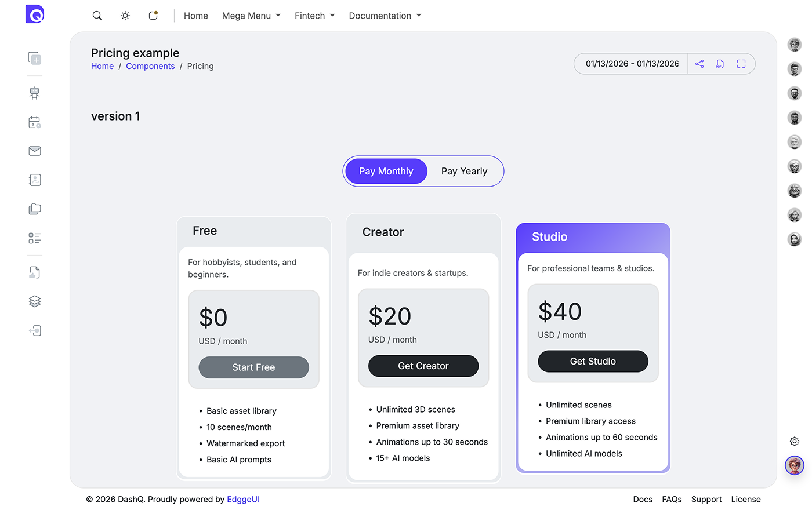Select the Pay Monthly option
Viewport: 812px width, 510px height.
386,171
